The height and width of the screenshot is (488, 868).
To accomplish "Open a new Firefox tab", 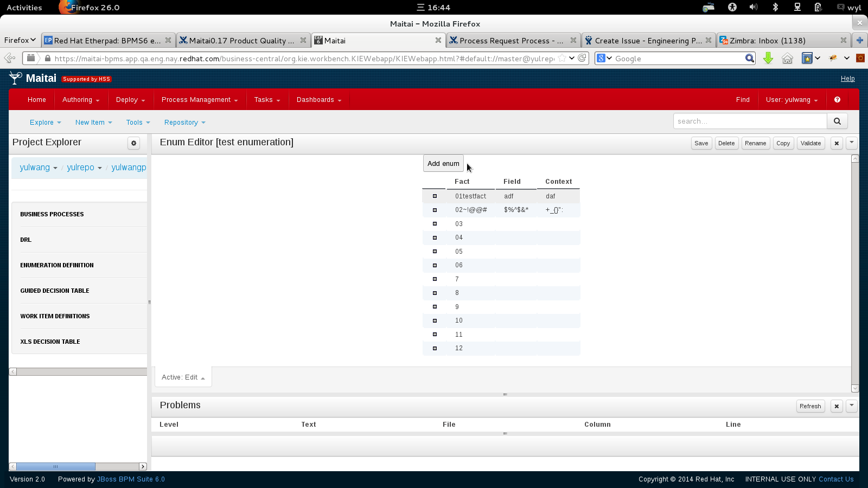I will click(x=859, y=40).
